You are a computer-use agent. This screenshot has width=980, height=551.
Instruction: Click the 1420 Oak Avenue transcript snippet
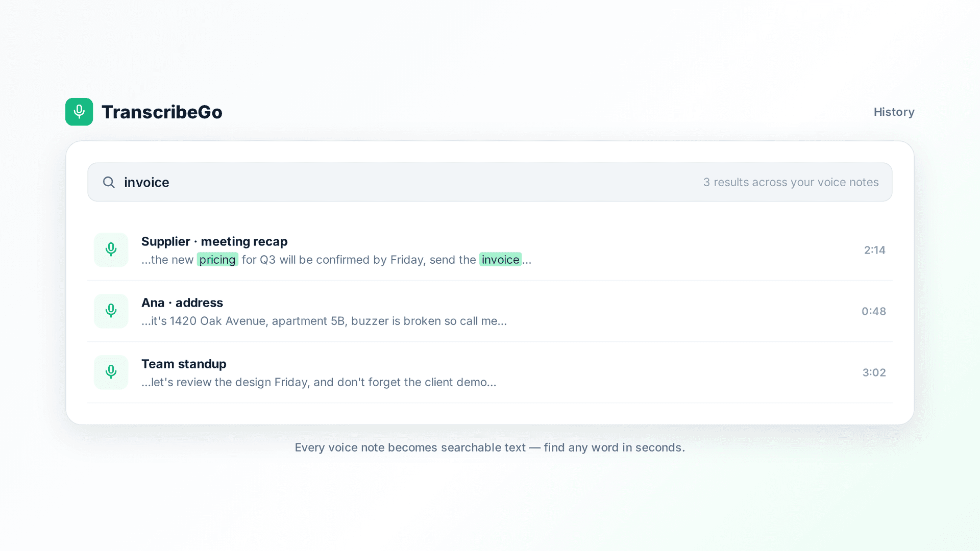(324, 321)
